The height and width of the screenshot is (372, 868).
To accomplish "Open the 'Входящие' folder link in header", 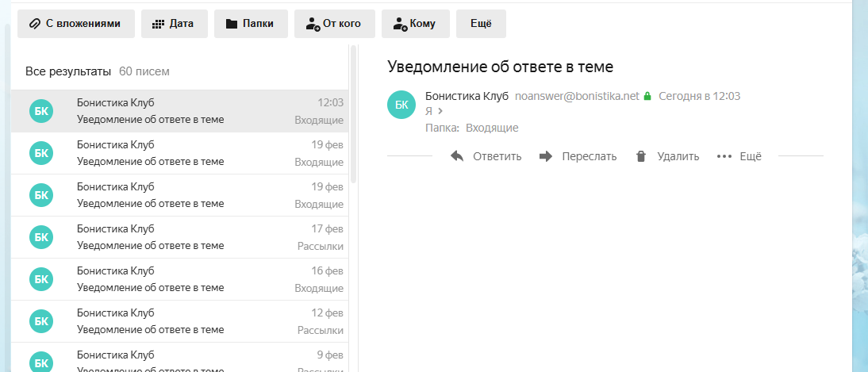I will (x=492, y=128).
